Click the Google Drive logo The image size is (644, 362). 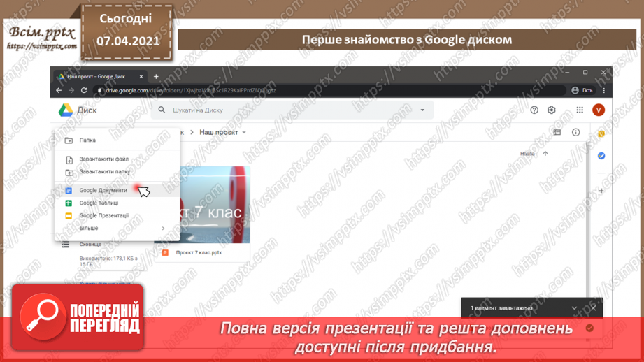pyautogui.click(x=65, y=110)
